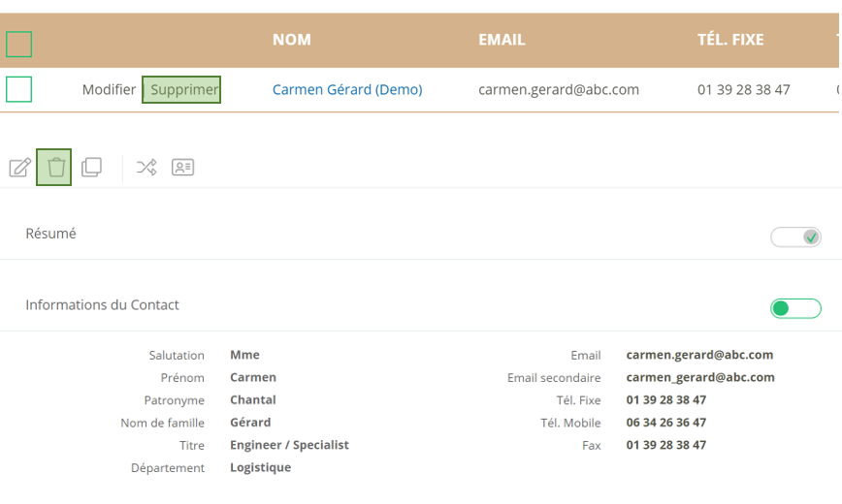This screenshot has width=842, height=504.
Task: Click the duplicate record icon
Action: [x=91, y=167]
